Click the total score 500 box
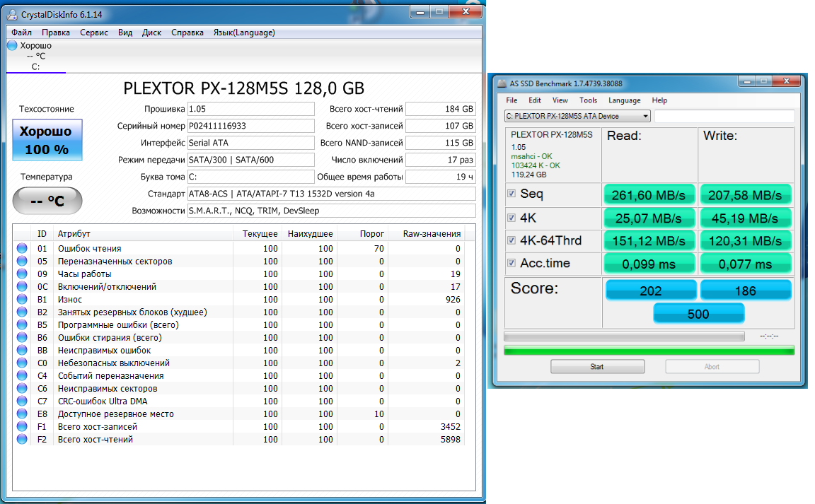 tap(698, 314)
